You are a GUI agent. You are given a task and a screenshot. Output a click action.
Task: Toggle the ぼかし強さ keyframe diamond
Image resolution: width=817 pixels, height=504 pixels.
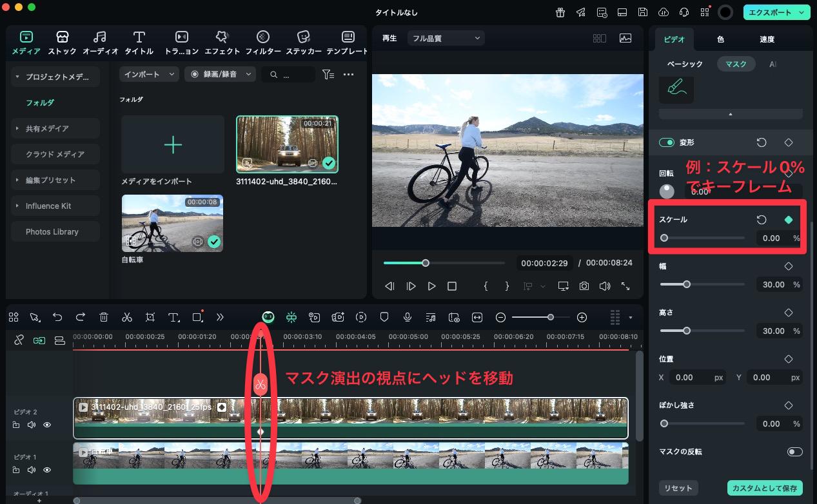click(x=788, y=405)
